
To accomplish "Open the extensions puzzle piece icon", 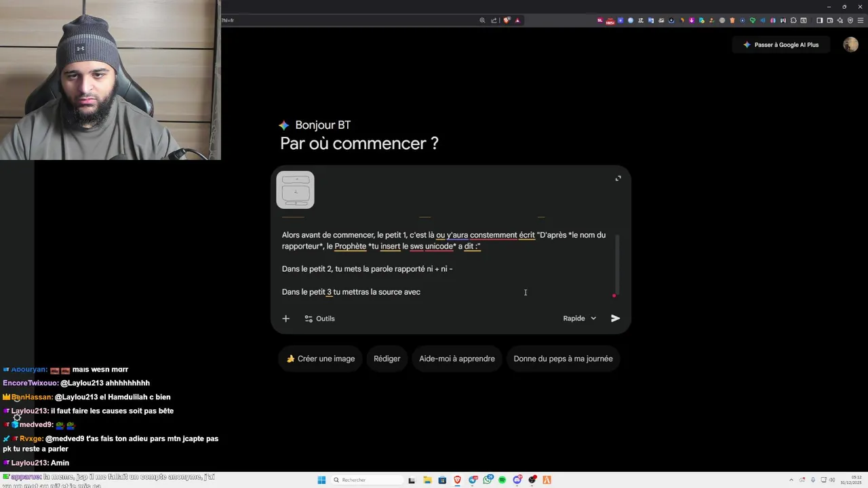I will 793,20.
